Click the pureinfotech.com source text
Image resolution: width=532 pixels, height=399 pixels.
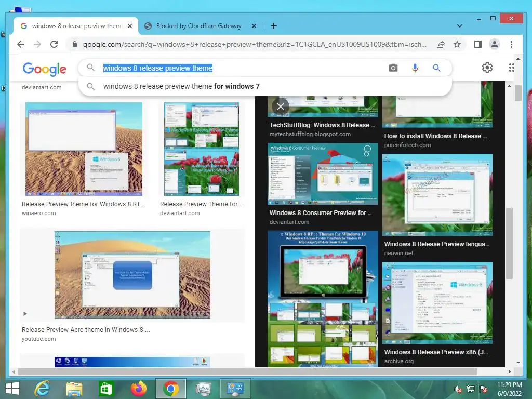coord(407,145)
